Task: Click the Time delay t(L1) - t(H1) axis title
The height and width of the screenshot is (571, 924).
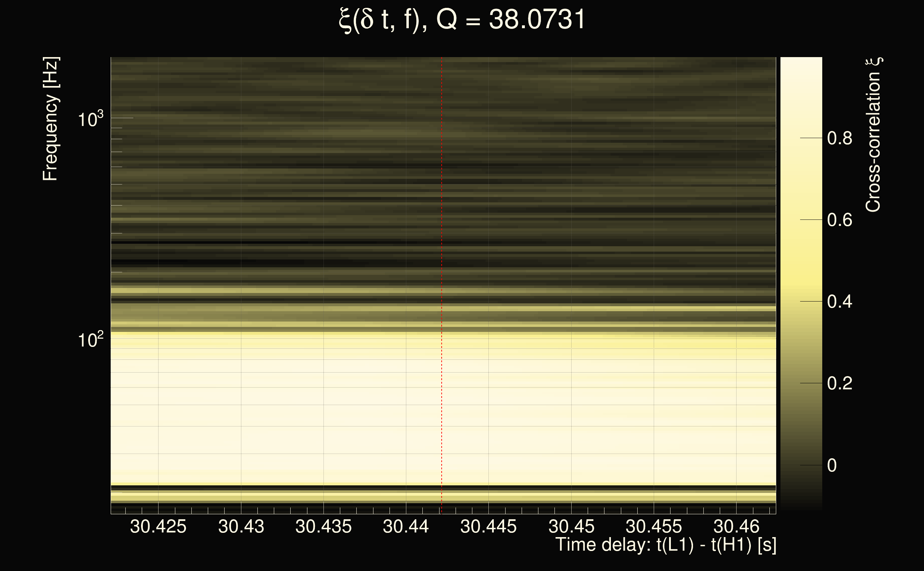Action: 666,545
